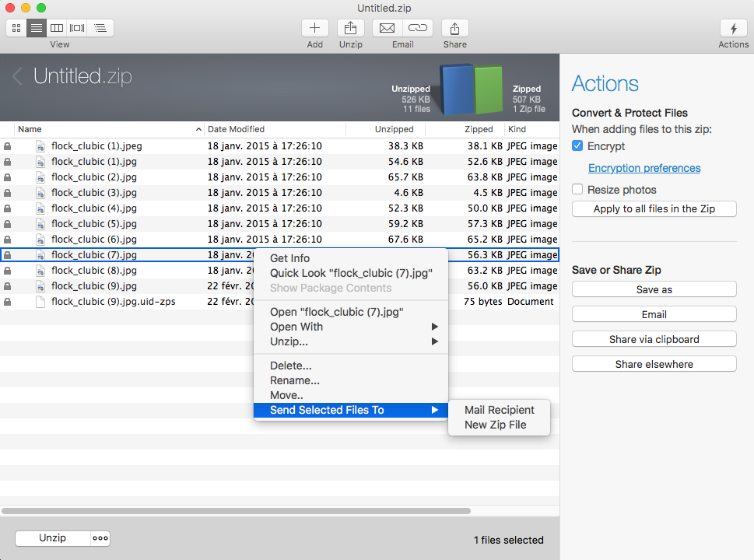Uncheck the Encrypt checkbox
Screen dimensions: 754x560
click(x=577, y=145)
